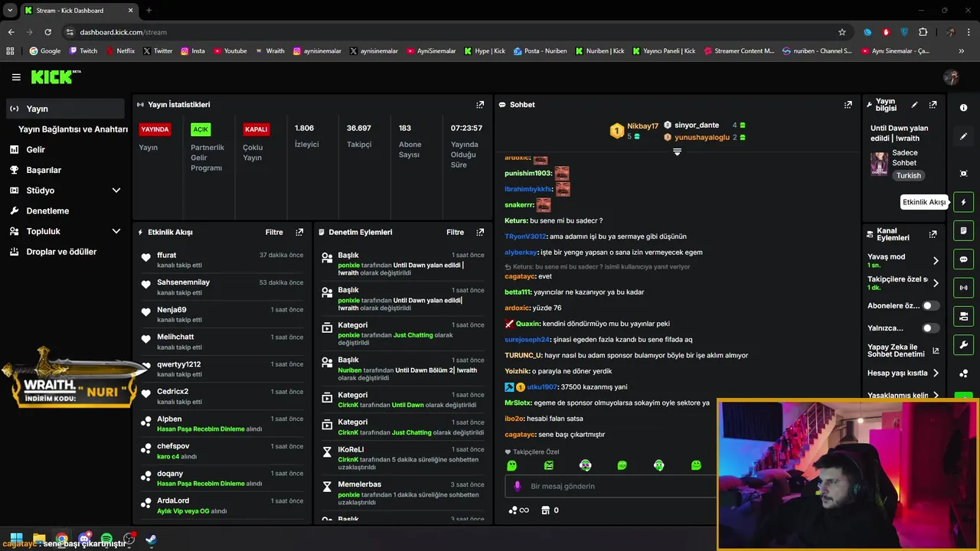Click the channel points icon below chat input
980x551 pixels.
coord(513,510)
